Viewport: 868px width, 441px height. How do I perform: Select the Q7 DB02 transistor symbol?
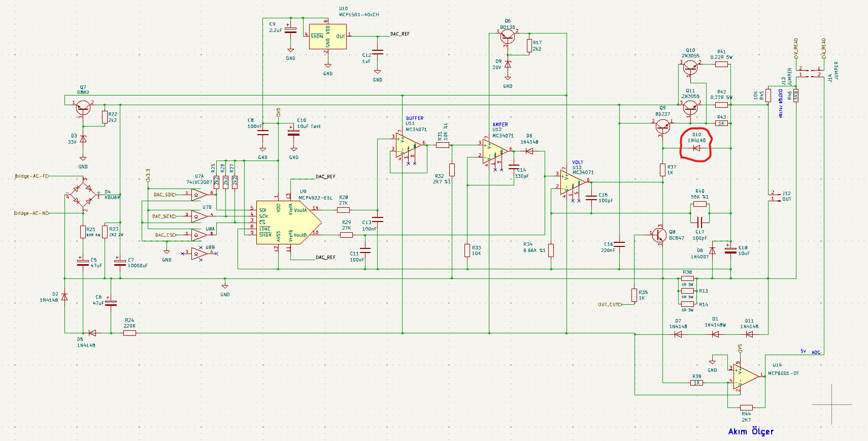coord(83,107)
